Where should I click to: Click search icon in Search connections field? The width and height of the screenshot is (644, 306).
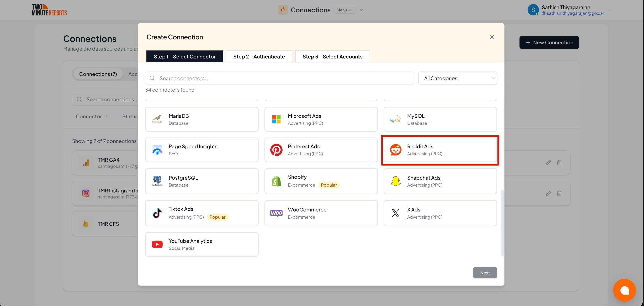79,99
